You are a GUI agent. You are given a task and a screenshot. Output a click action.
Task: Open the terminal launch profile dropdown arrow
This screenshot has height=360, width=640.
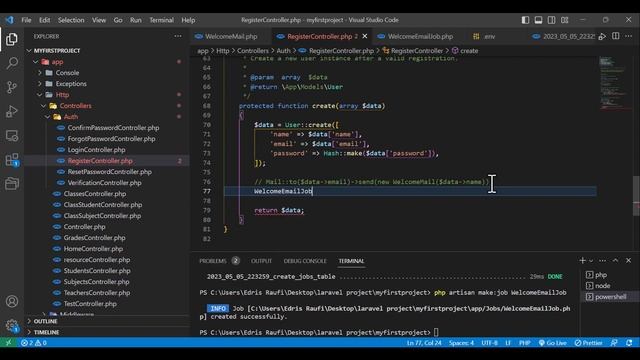pos(591,261)
